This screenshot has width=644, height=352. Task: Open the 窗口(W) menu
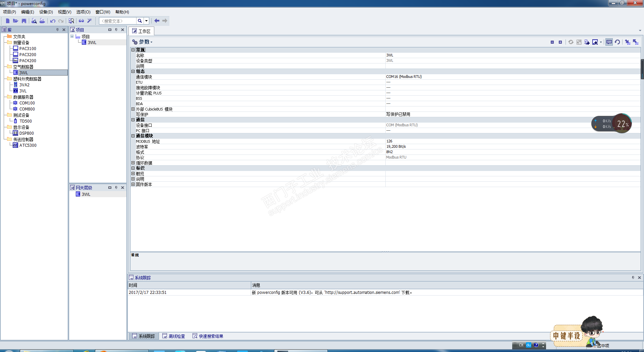coord(103,12)
